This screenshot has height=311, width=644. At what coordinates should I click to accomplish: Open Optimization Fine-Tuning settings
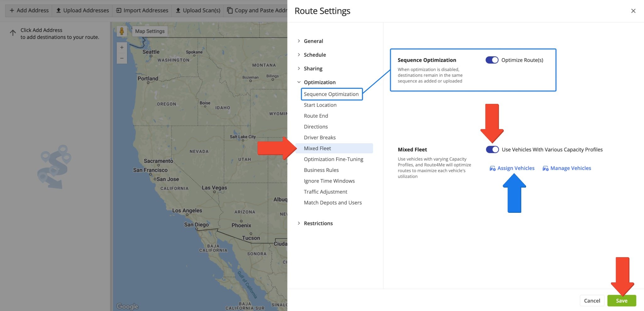point(333,159)
